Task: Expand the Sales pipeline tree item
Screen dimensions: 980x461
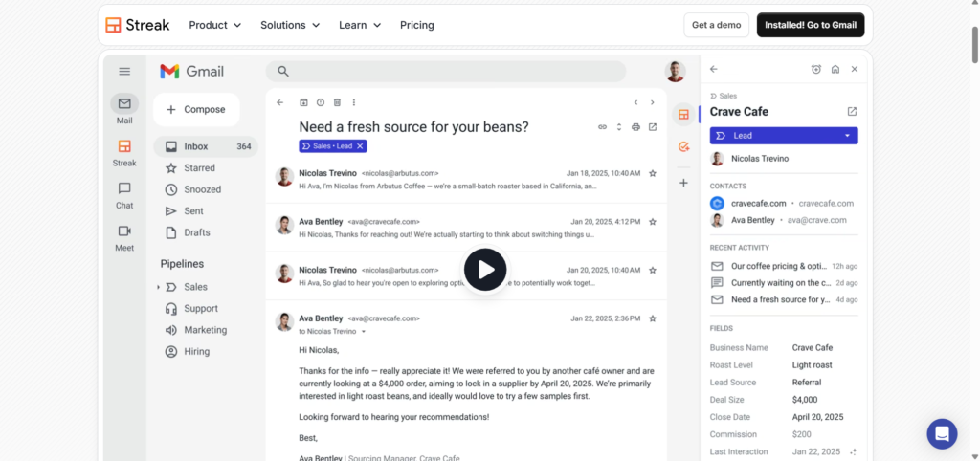Action: [158, 287]
